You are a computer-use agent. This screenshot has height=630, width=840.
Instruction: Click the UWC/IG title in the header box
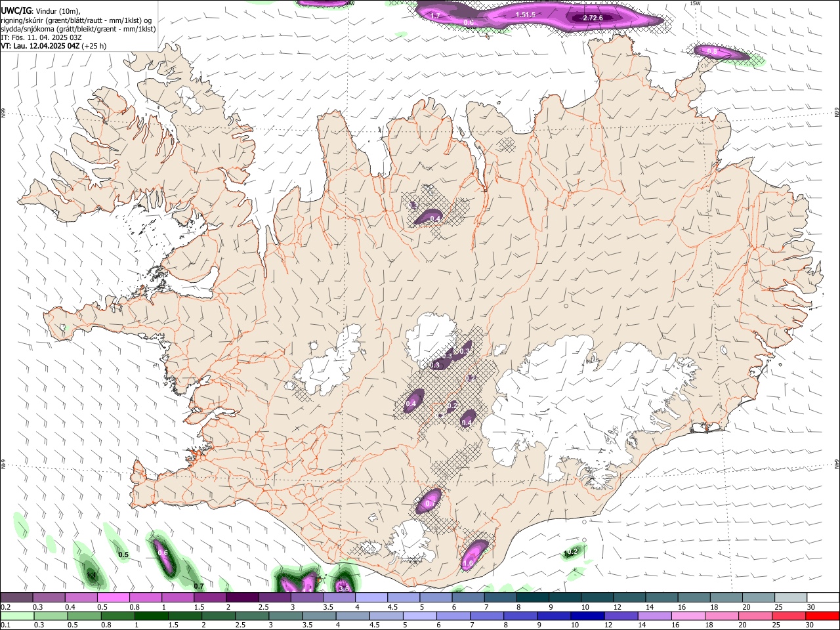[x=16, y=10]
